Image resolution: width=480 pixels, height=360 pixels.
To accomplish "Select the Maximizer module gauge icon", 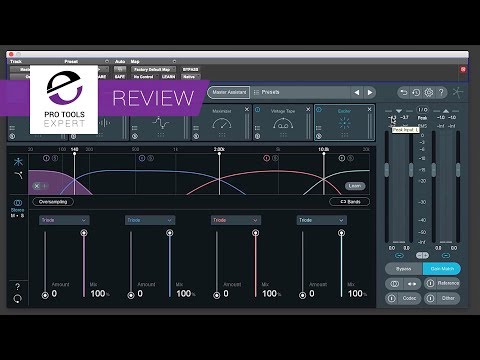I will tap(222, 124).
